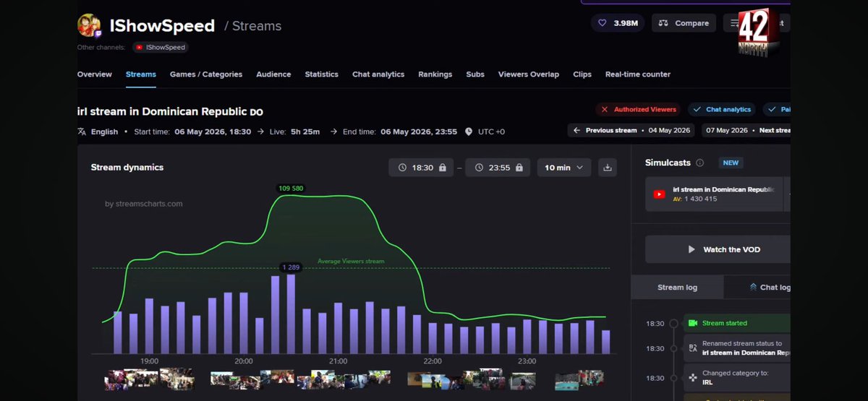Click the 07 May 2026 date link
This screenshot has width=868, height=401.
(726, 131)
